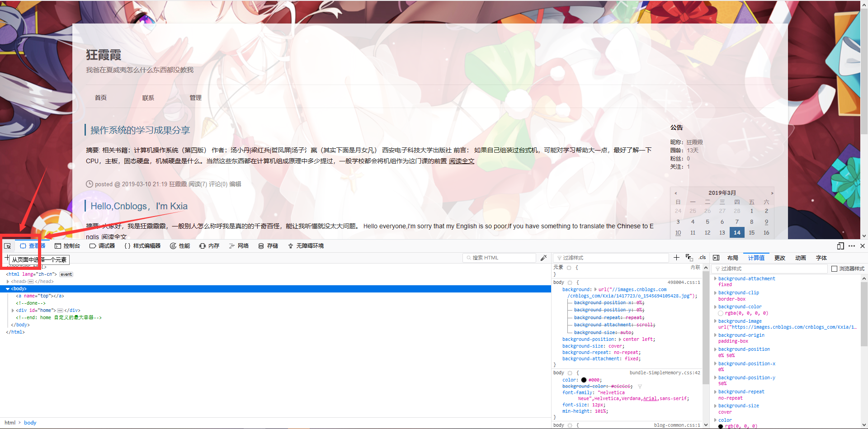This screenshot has width=868, height=429.
Task: Click highlighter icon of 498004.css body rule
Action: tap(570, 283)
